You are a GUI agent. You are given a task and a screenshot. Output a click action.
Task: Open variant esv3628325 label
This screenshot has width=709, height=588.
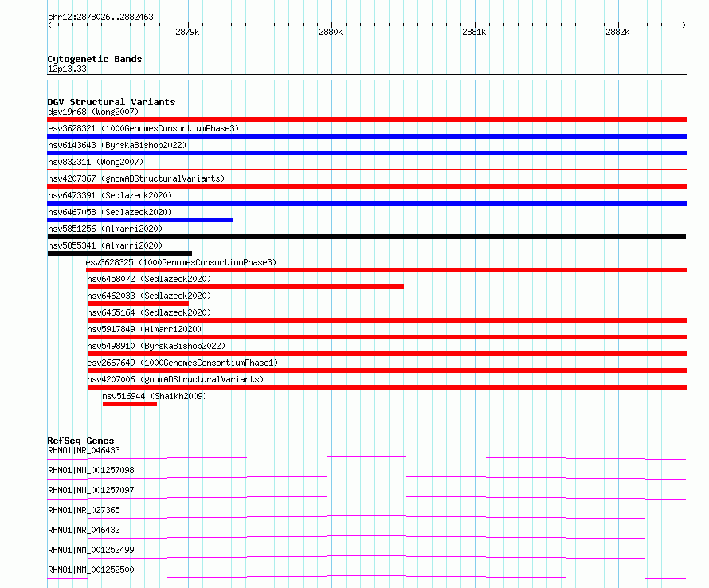tap(181, 262)
